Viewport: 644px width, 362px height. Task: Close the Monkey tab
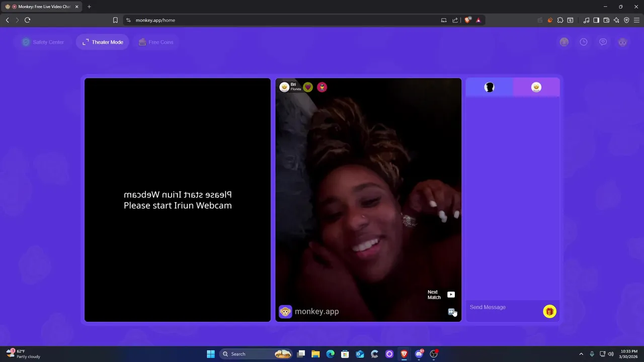pyautogui.click(x=76, y=7)
